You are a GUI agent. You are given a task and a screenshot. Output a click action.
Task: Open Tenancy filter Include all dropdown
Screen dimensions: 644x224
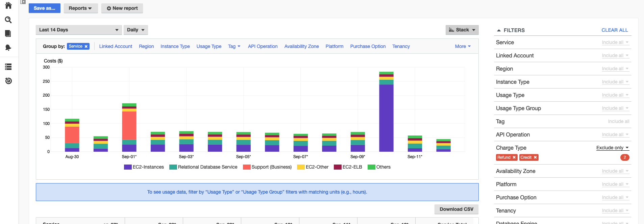tap(615, 211)
